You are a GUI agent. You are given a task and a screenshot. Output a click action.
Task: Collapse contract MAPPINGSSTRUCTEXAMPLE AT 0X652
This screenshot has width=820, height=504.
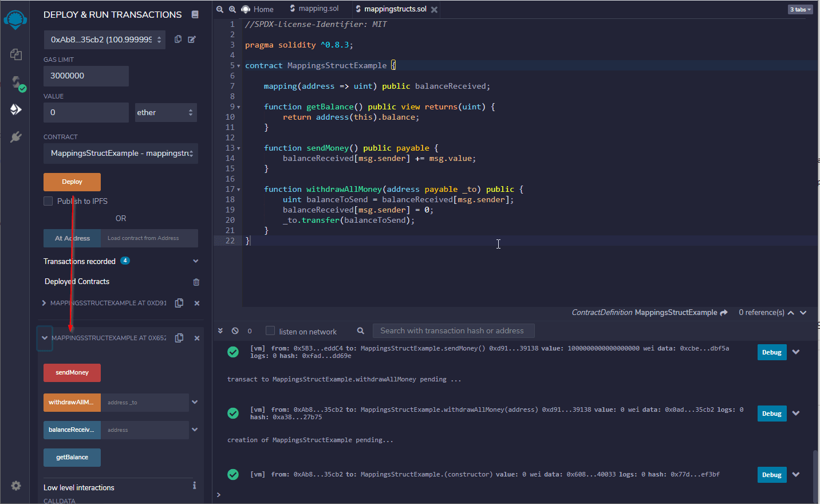[x=45, y=338]
